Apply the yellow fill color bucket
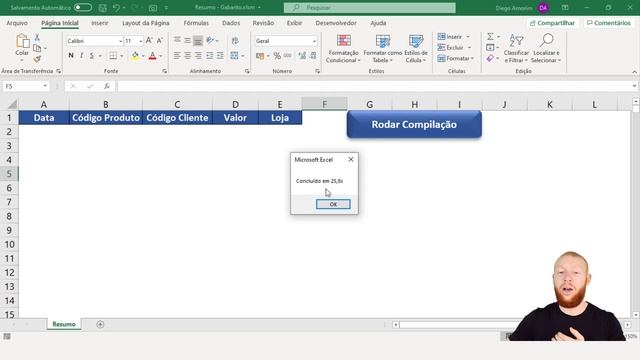 coord(135,56)
